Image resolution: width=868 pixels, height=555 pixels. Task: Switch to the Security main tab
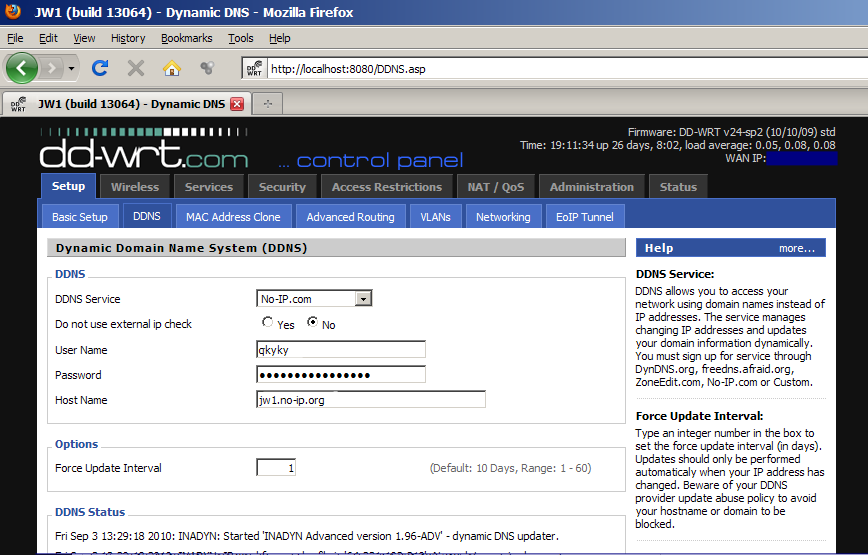coord(282,187)
